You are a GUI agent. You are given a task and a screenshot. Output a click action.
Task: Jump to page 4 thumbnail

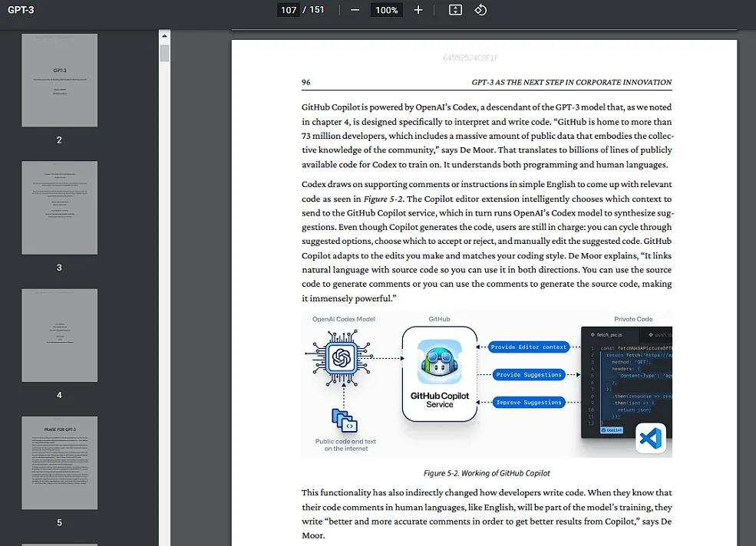59,335
